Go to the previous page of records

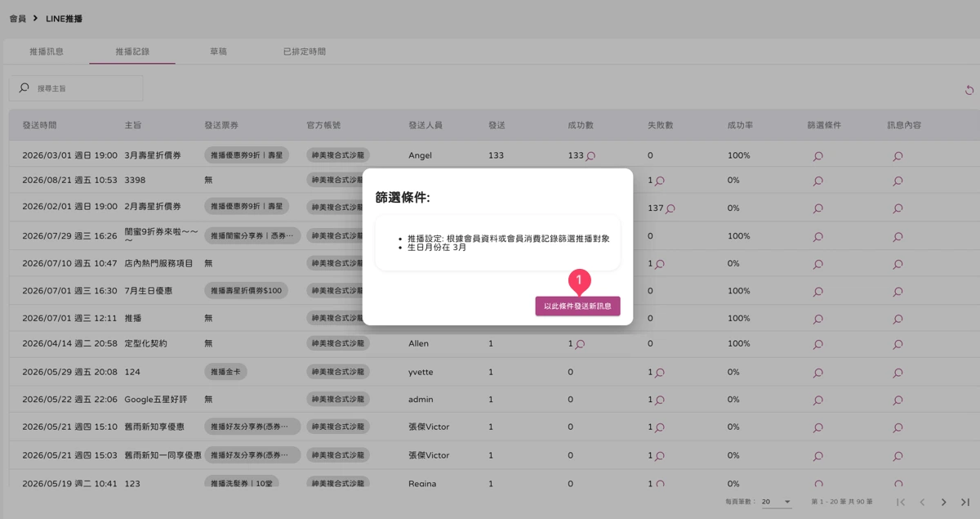[922, 502]
